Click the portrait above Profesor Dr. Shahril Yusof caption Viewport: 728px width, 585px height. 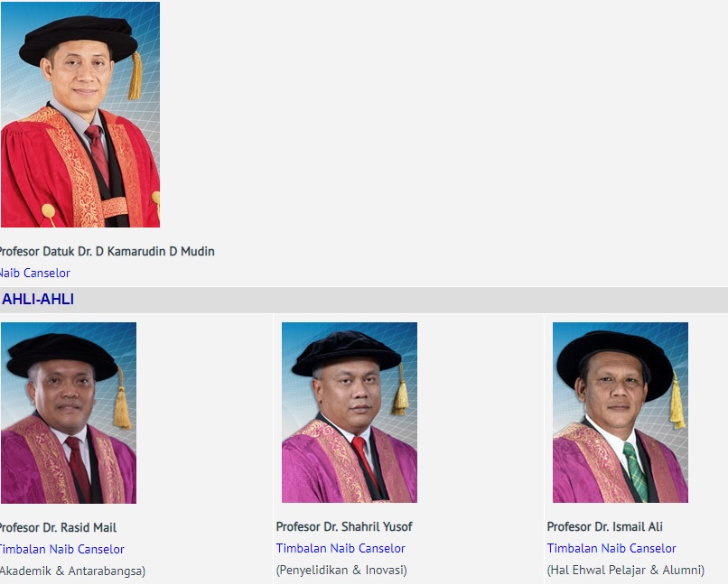pos(349,413)
